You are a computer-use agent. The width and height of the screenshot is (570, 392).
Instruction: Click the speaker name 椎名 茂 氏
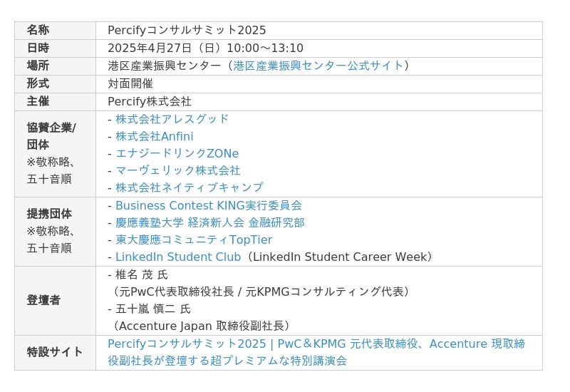pos(142,274)
